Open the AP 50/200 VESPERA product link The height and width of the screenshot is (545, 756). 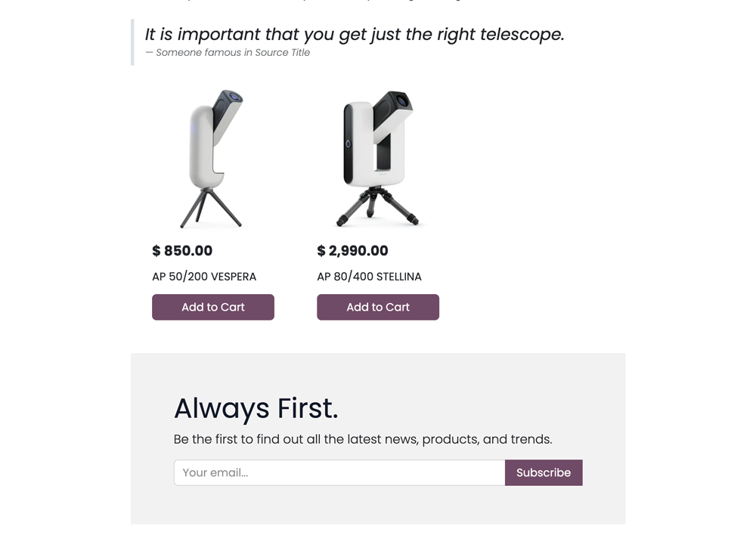coord(204,277)
